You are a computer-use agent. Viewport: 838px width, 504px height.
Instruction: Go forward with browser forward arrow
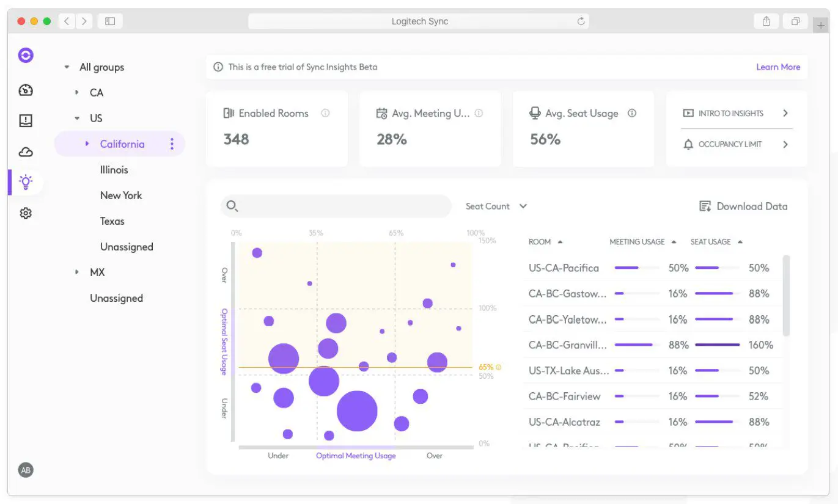84,21
